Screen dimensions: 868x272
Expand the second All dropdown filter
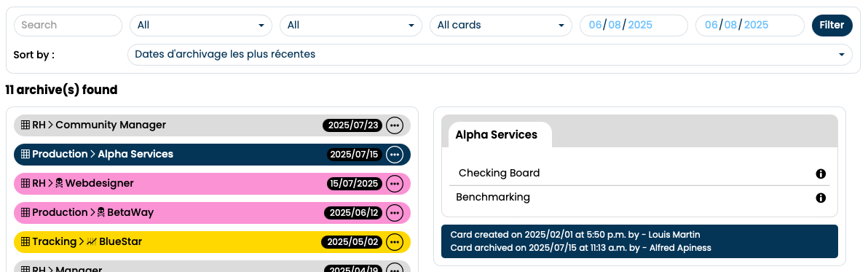[x=351, y=26]
